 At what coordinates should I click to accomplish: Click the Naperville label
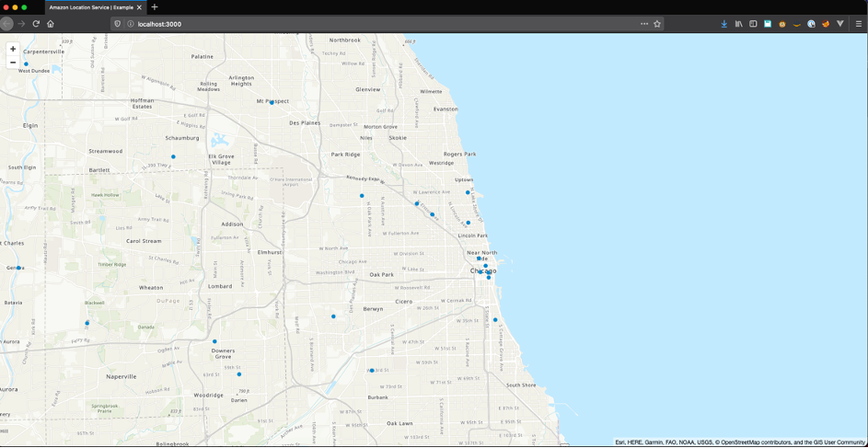(x=122, y=376)
